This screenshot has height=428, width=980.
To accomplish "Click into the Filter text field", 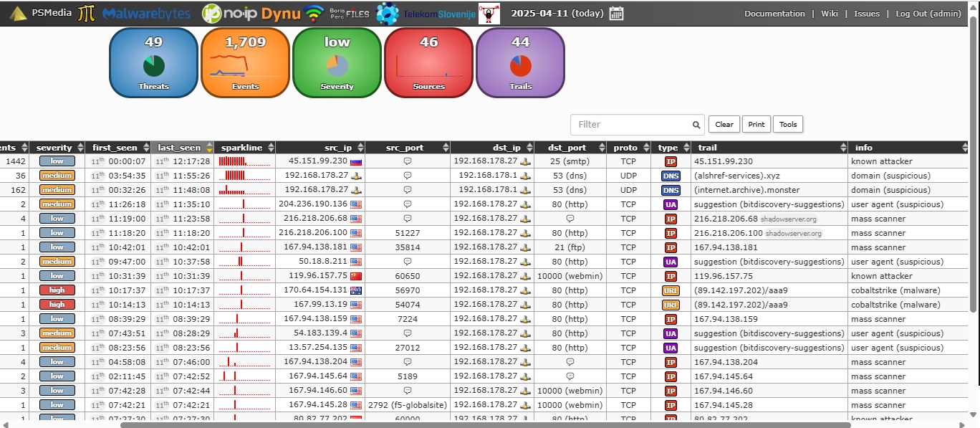I will [630, 125].
